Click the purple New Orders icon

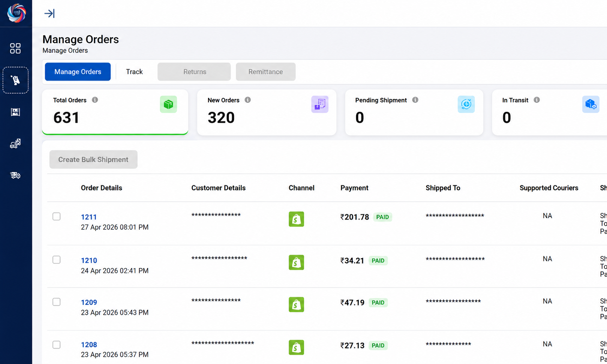320,104
